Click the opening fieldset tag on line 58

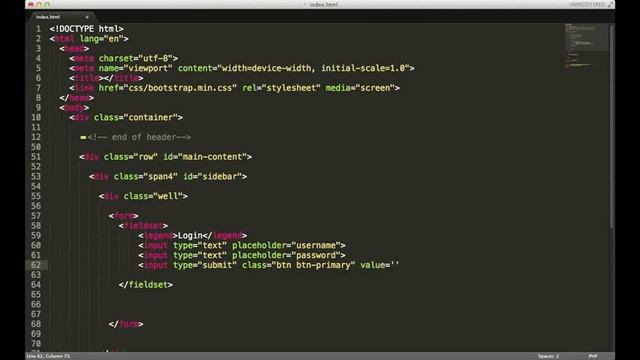pos(143,226)
